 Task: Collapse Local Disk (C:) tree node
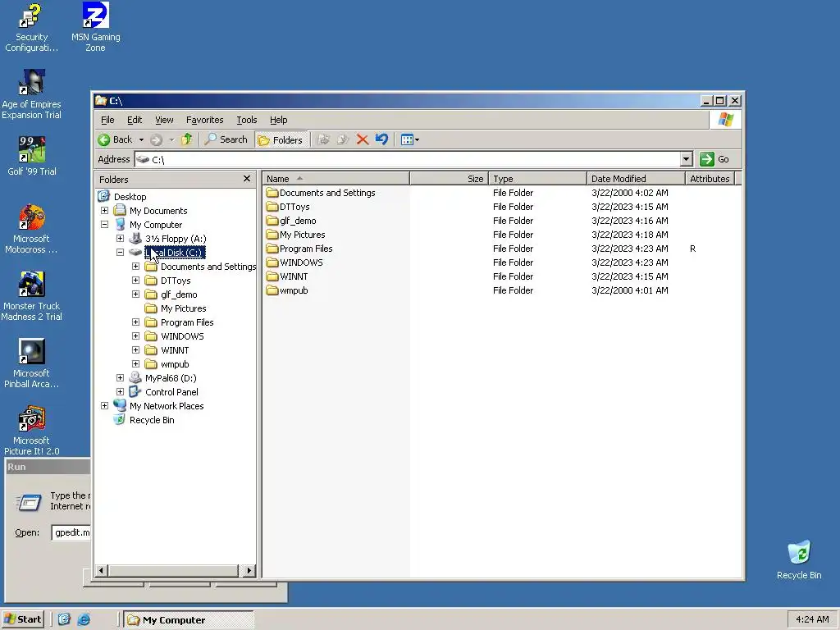[x=120, y=253]
